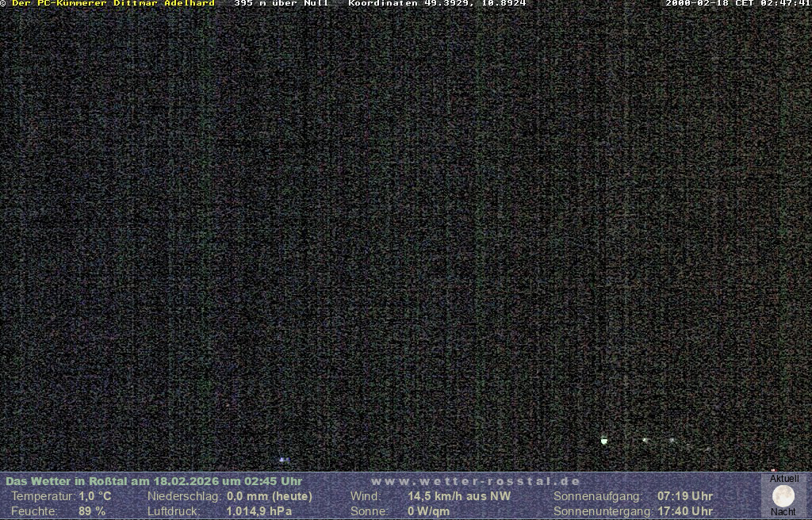
Task: Click the copyright symbol in the header
Action: click(3, 4)
